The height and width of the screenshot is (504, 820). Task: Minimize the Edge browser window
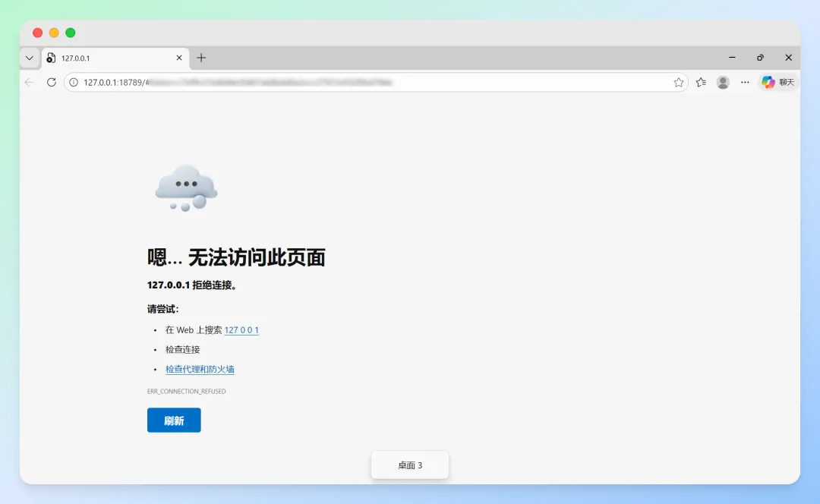point(732,58)
